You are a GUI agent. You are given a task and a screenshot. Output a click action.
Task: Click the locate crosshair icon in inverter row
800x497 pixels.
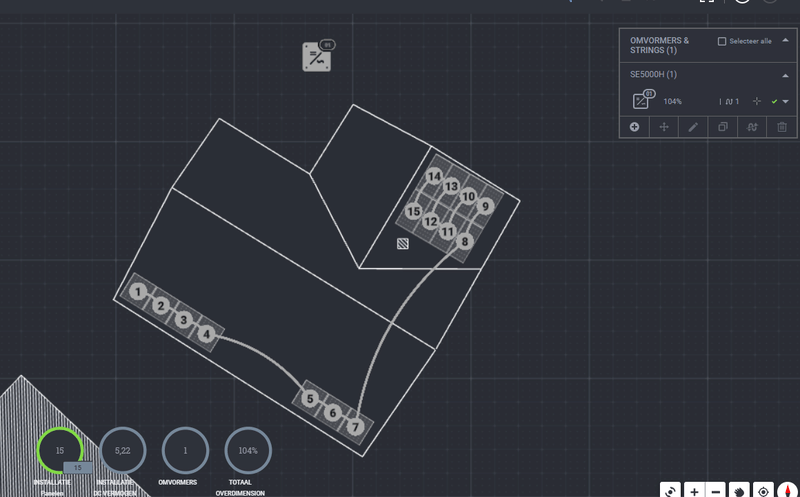(x=757, y=102)
